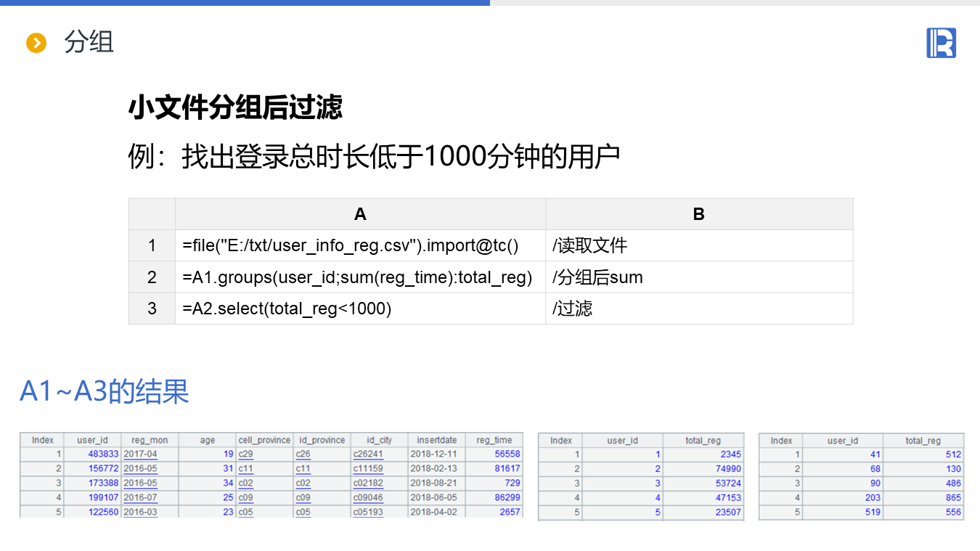Image resolution: width=980 pixels, height=551 pixels.
Task: Open the c26241 link in id_city column
Action: tap(368, 454)
